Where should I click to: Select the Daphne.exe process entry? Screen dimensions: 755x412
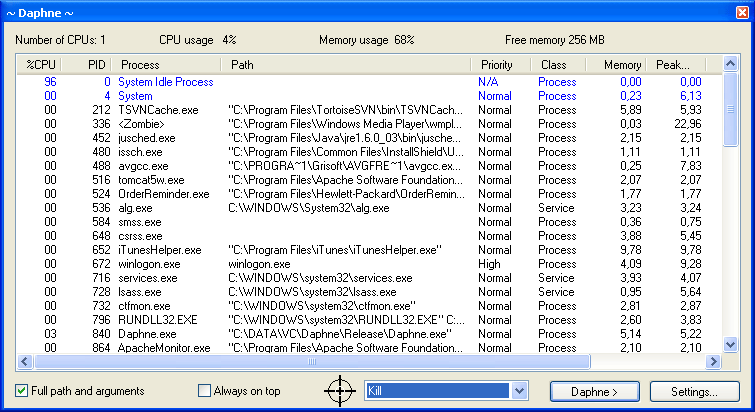[149, 334]
